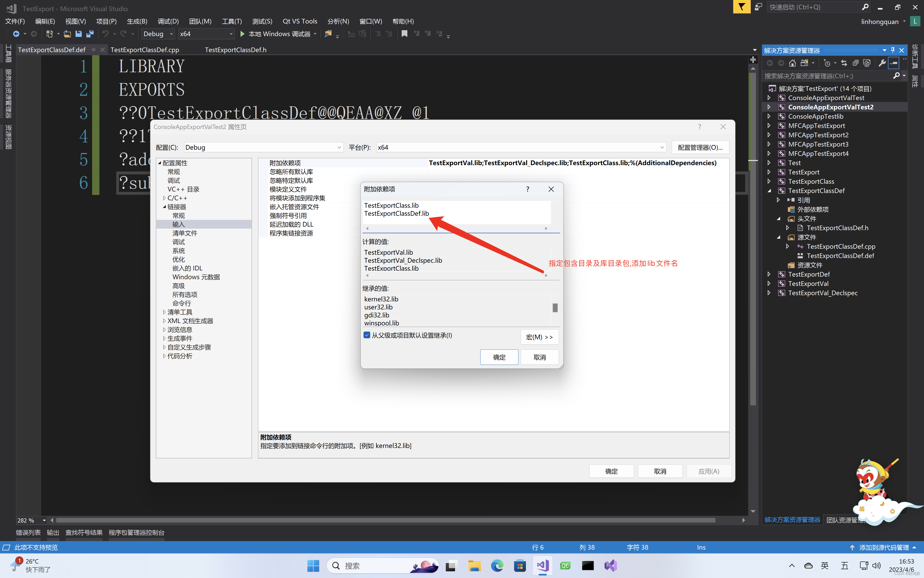Toggle 从父级或项目默认设置继承 checkbox
The image size is (924, 578).
click(367, 335)
